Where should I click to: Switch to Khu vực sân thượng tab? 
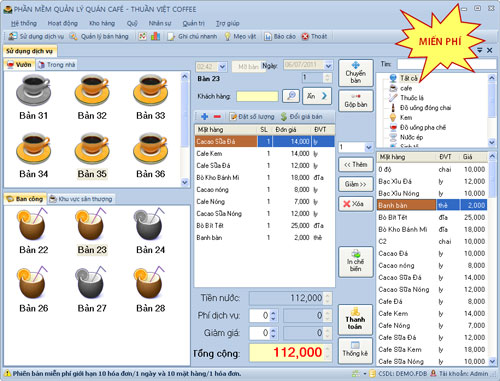point(81,199)
